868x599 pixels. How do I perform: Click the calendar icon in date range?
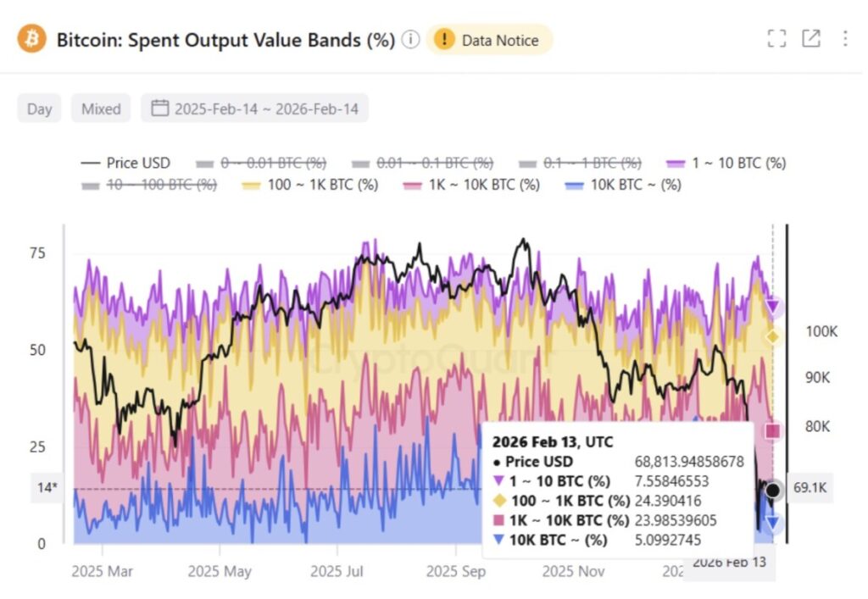159,108
